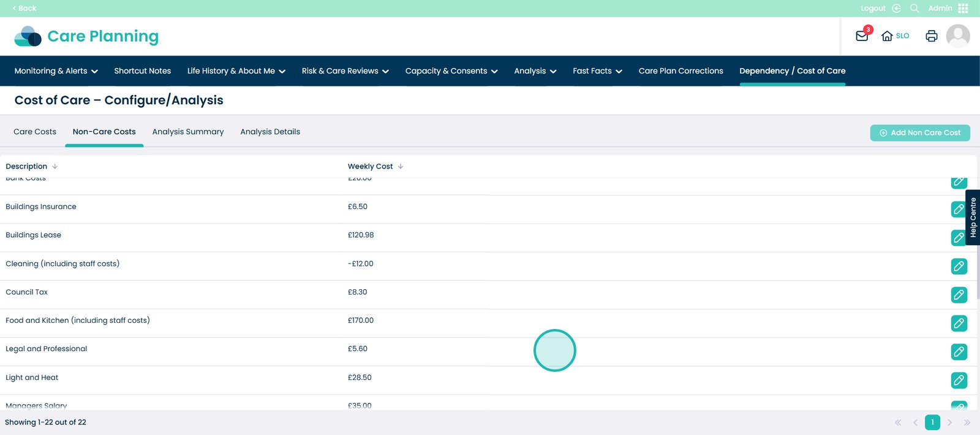Edit the Cleaning cost entry
Screen dimensions: 980x435
point(959,267)
